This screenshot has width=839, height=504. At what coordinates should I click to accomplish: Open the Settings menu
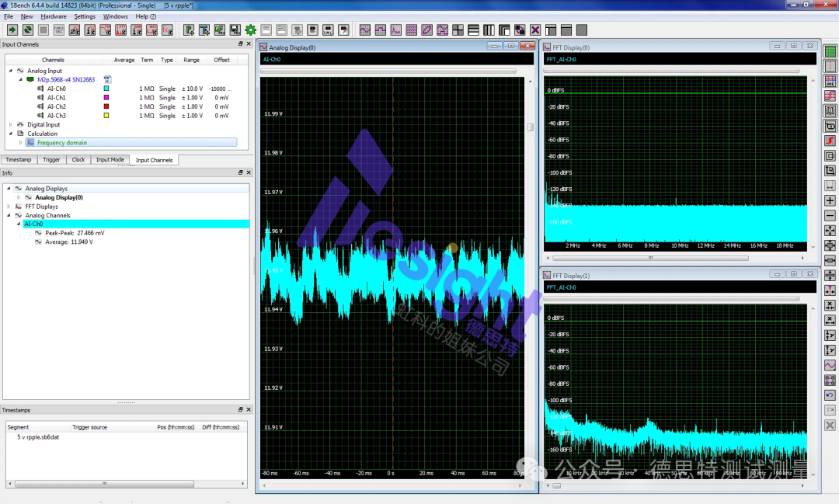click(x=85, y=16)
